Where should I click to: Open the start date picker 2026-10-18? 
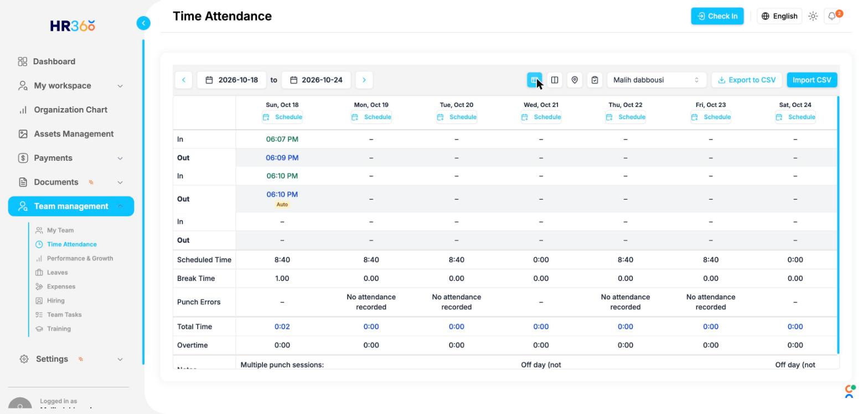click(231, 80)
